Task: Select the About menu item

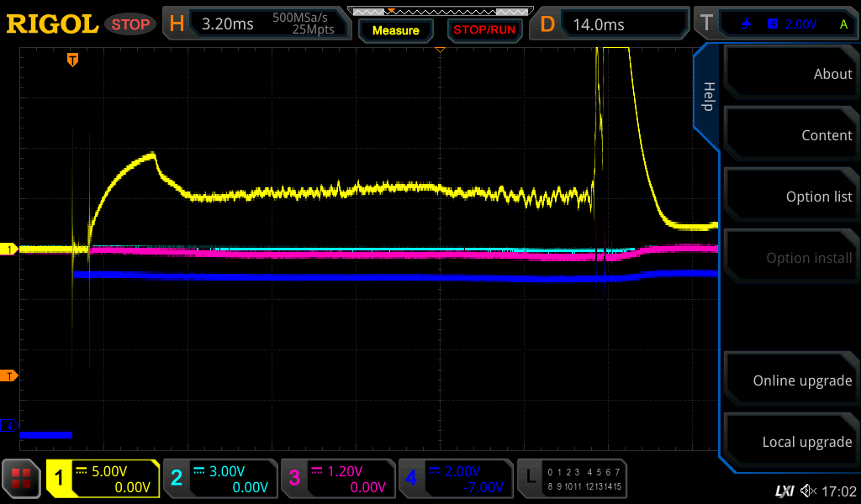Action: (x=792, y=74)
